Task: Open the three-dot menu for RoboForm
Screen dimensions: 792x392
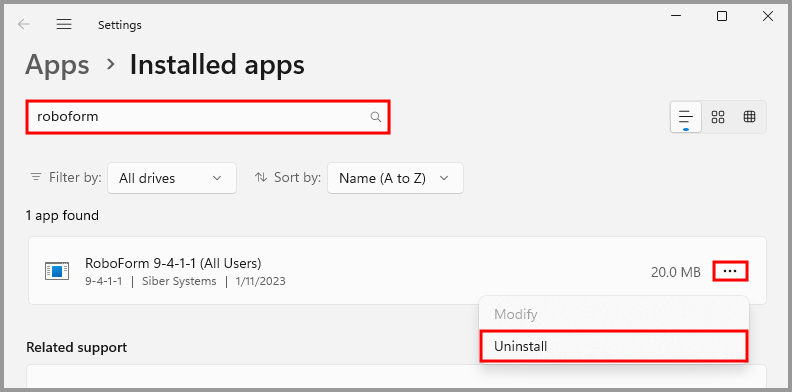Action: click(x=730, y=271)
